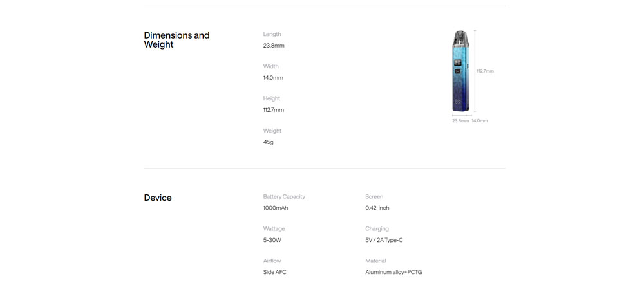Click the 1000mAh battery value
Viewport: 644px width, 294px height.
276,208
